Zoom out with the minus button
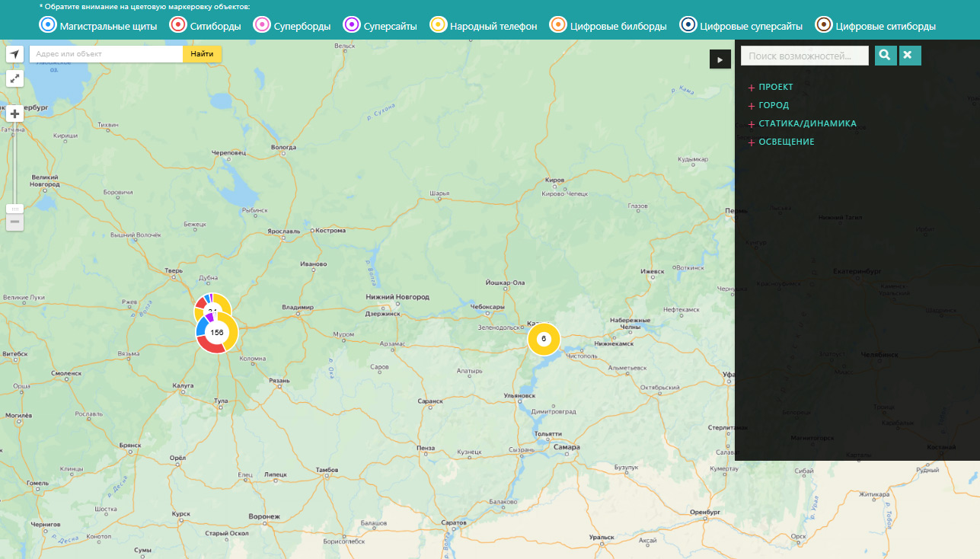The height and width of the screenshot is (559, 980). coord(14,222)
